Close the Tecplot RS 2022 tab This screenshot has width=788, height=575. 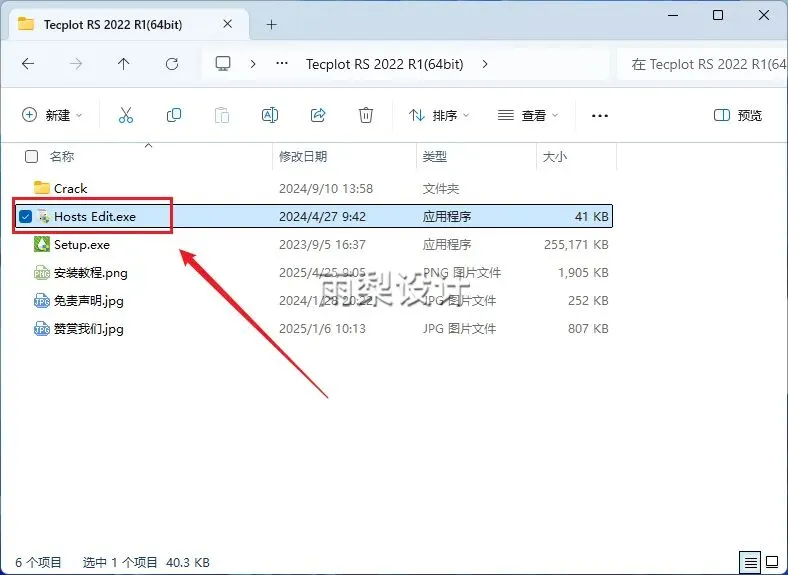(x=227, y=24)
